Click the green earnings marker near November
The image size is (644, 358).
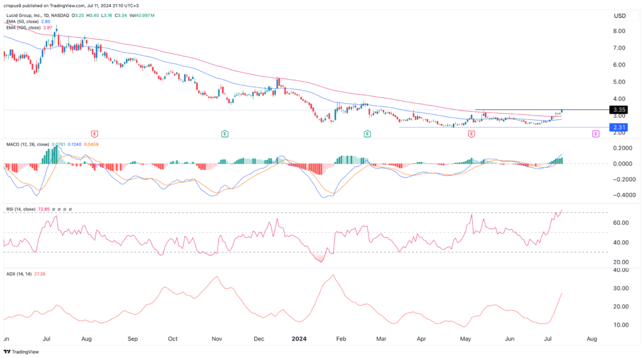[225, 134]
